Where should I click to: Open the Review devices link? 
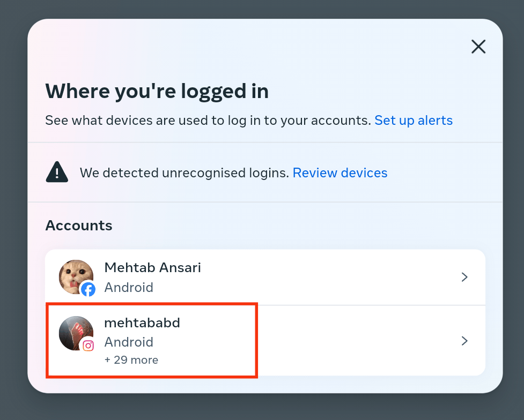point(340,173)
